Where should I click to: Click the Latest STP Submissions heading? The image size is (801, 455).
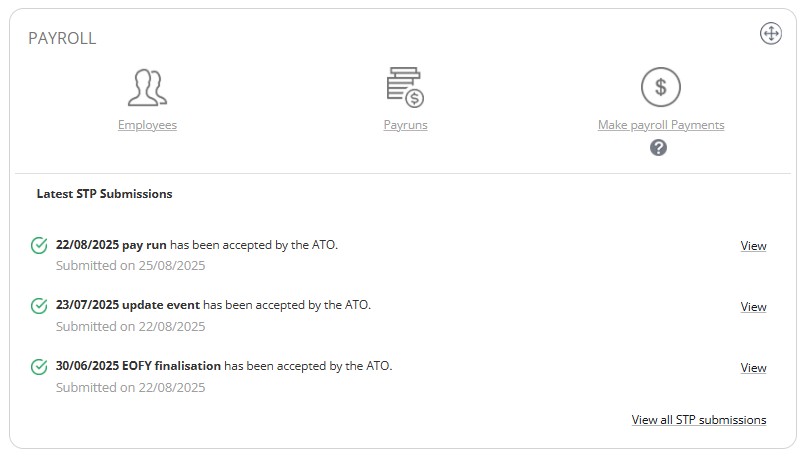(104, 194)
